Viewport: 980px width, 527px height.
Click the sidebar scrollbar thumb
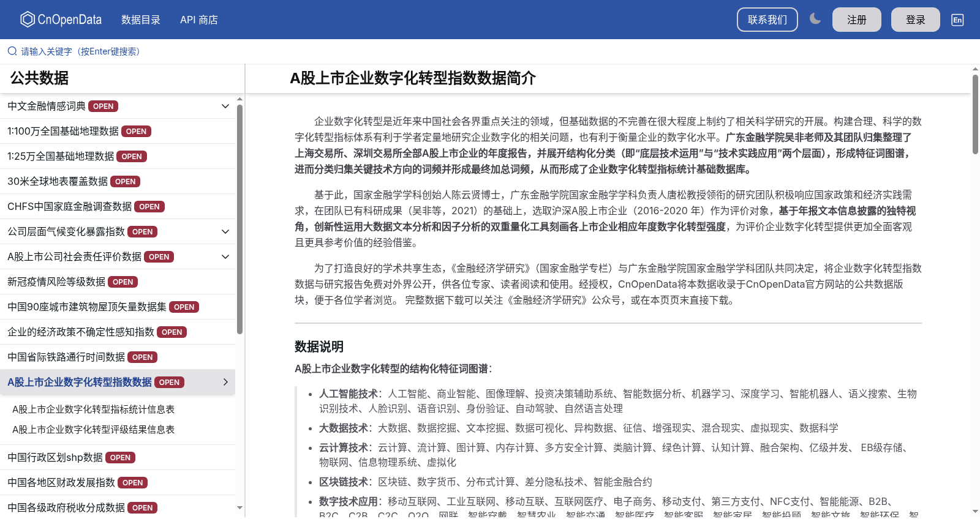click(x=239, y=219)
